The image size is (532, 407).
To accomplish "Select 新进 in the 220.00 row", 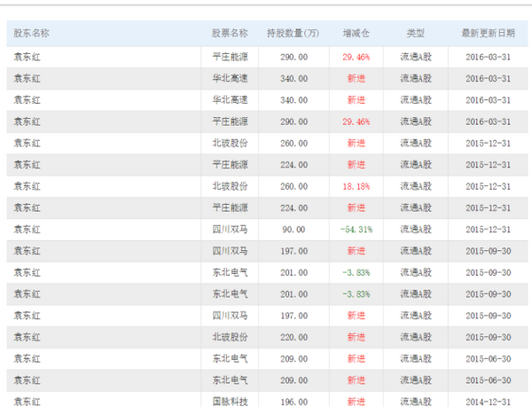I will tap(356, 338).
